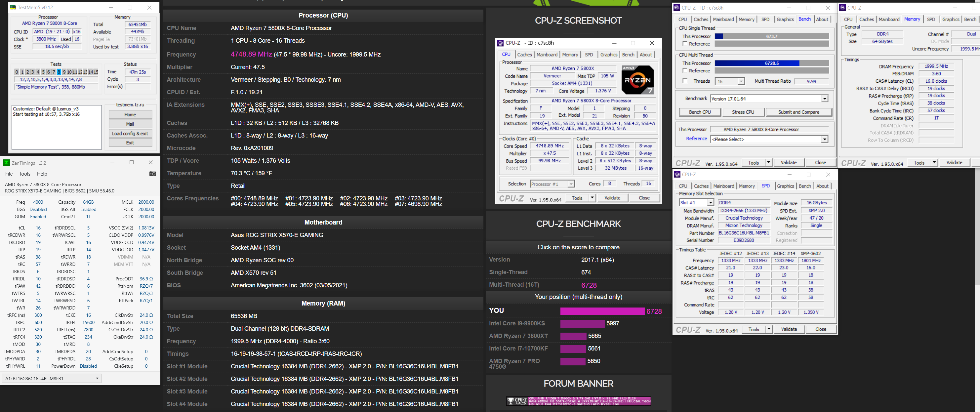The image size is (980, 412).
Task: Click the ZenTimings camera screenshot icon
Action: 152,174
